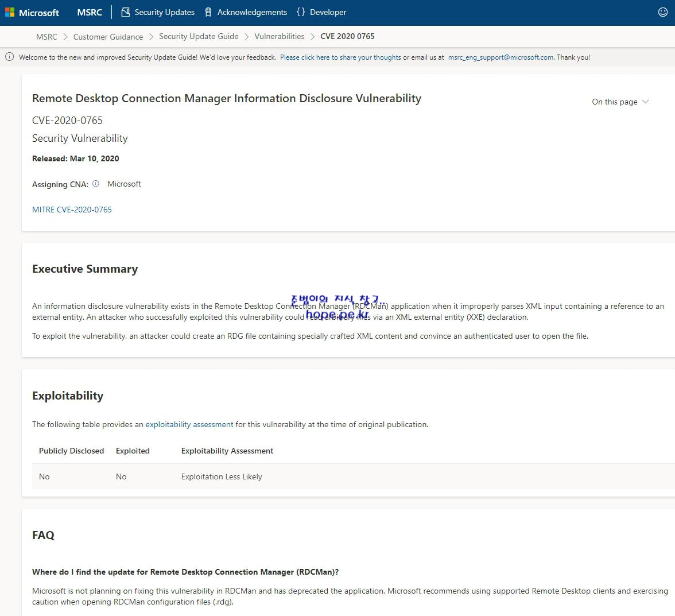The image size is (675, 616).
Task: Navigate to Security Update Guide breadcrumb
Action: coord(199,37)
